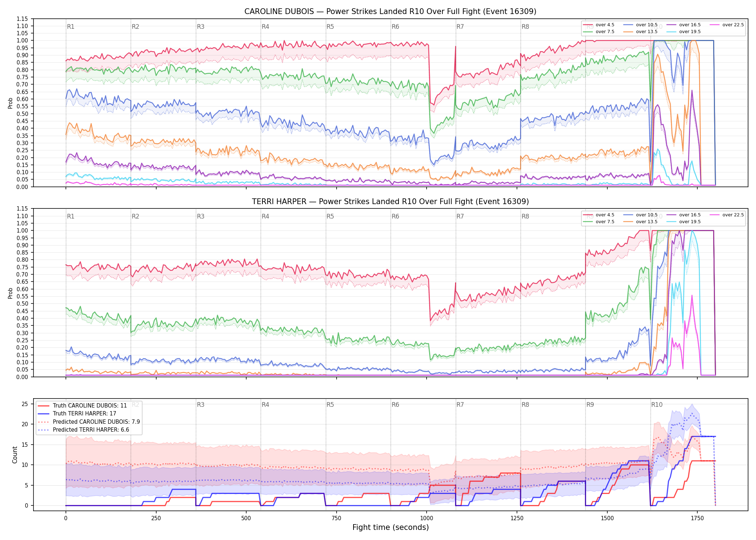Click x-axis tick label 1250

click(x=517, y=518)
